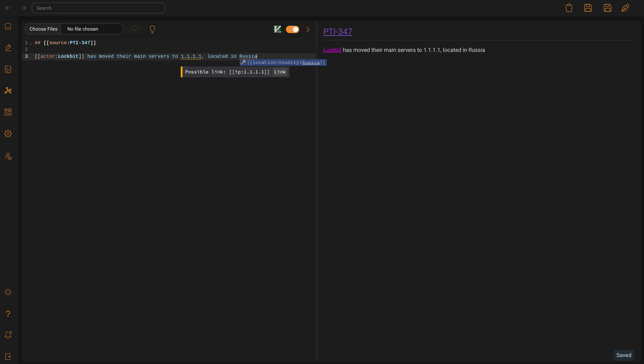Toggle the light theme sun icon
The width and height of the screenshot is (644, 364).
tap(8, 292)
